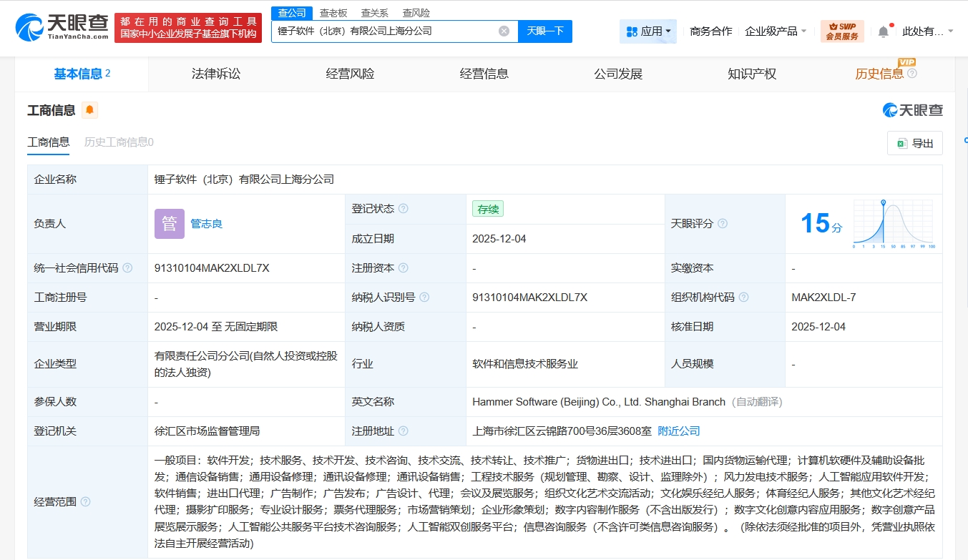Open the notification bell in top navigation
This screenshot has height=560, width=968.
pos(883,31)
